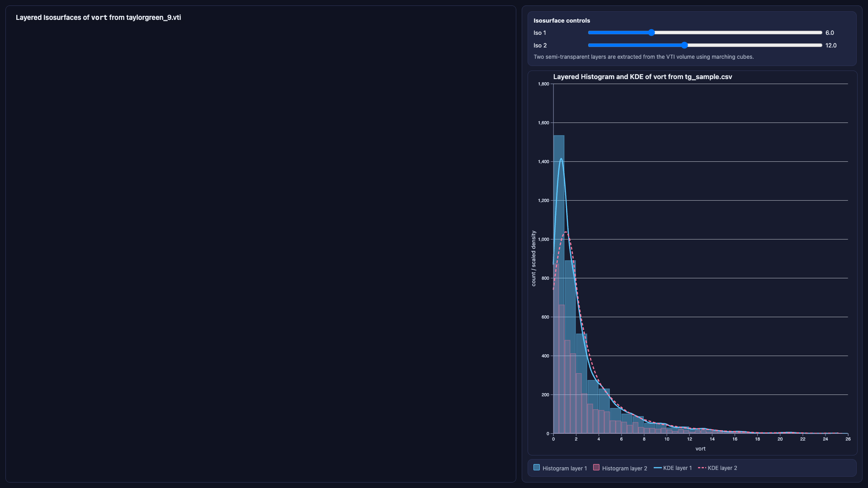Toggle Histogram layer 1 blue legend swatch
This screenshot has width=868, height=488.
[x=537, y=468]
